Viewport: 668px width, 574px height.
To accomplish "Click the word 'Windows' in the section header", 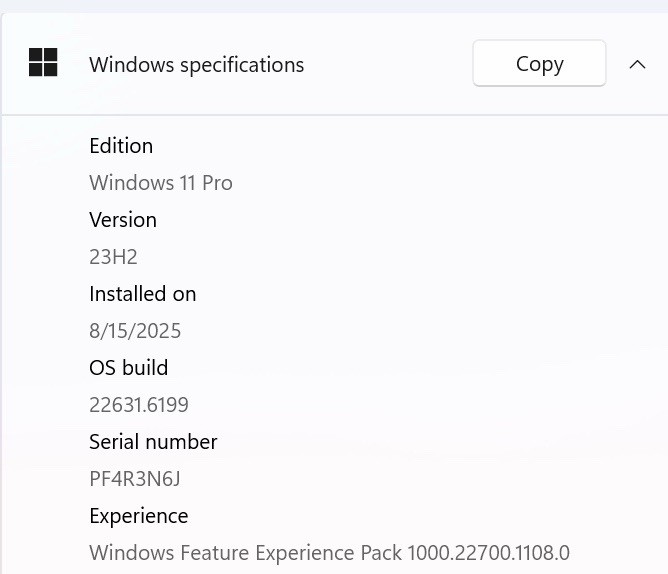I will click(x=132, y=65).
